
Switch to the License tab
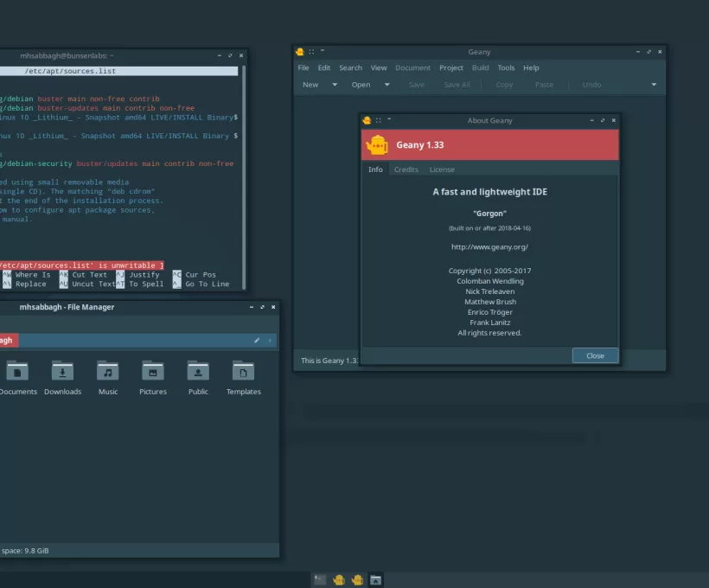coord(442,169)
